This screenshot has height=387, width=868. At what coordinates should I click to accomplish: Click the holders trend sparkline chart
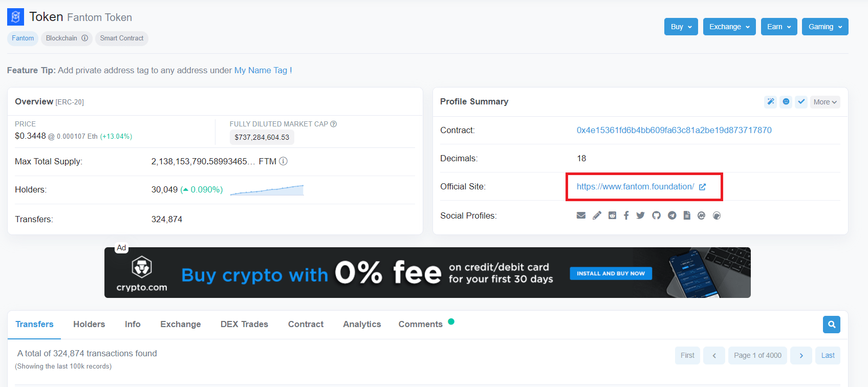[267, 190]
